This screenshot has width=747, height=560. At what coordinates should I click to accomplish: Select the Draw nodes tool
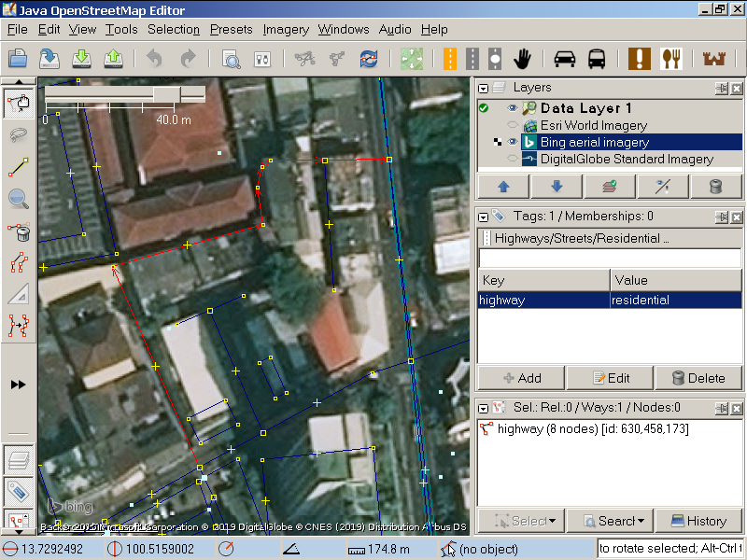(18, 167)
